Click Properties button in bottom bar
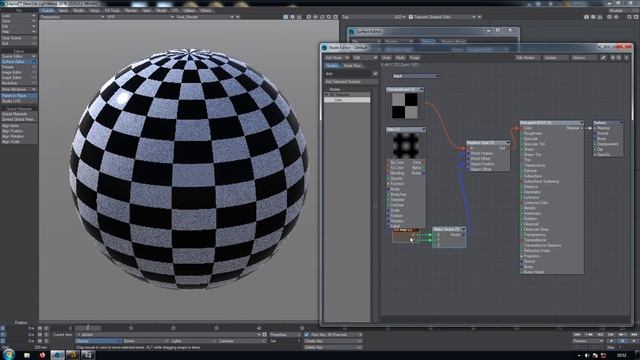640x360 pixels. coord(284,334)
